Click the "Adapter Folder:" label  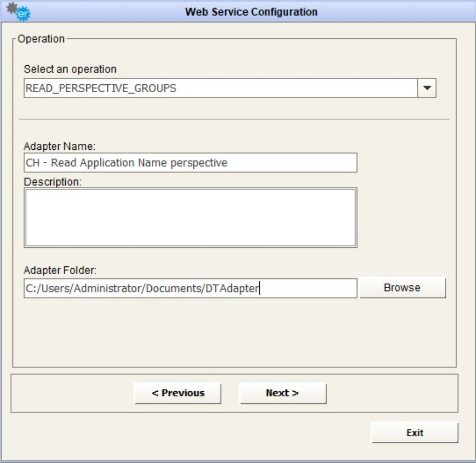pos(60,270)
